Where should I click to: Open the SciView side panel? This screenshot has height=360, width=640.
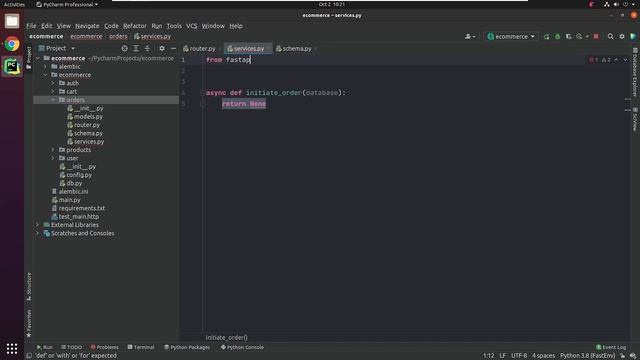[x=635, y=119]
